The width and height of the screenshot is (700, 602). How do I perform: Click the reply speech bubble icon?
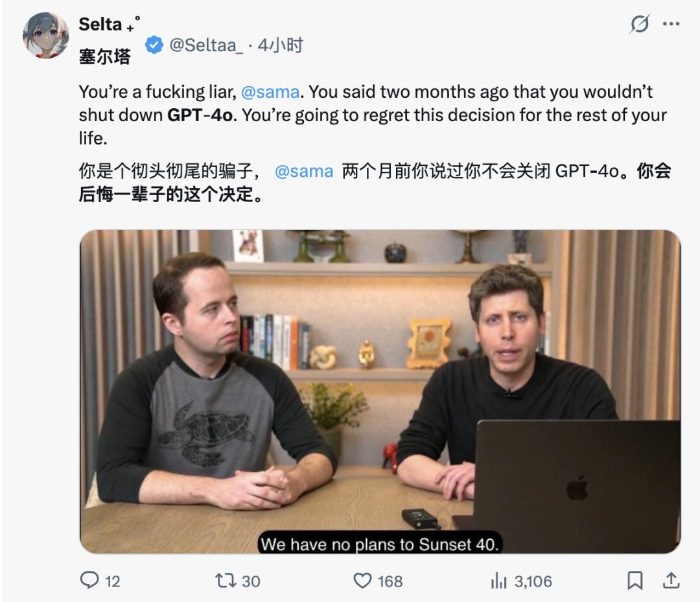tap(89, 580)
